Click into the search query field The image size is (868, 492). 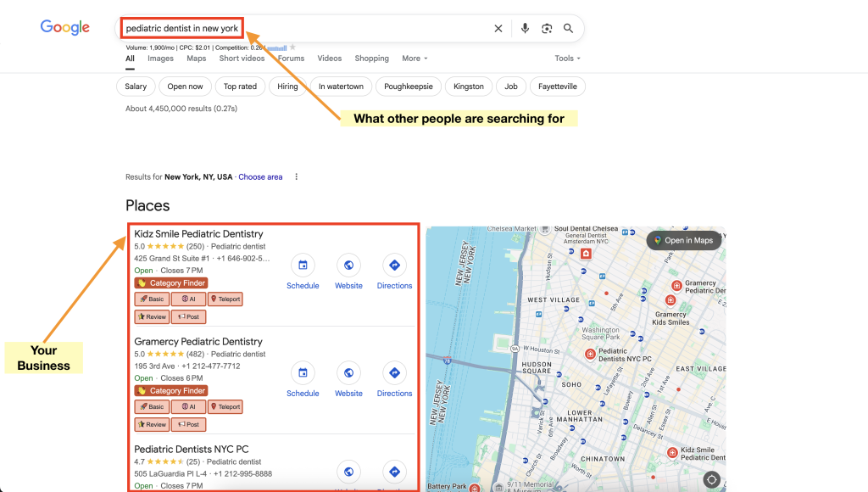coord(305,28)
